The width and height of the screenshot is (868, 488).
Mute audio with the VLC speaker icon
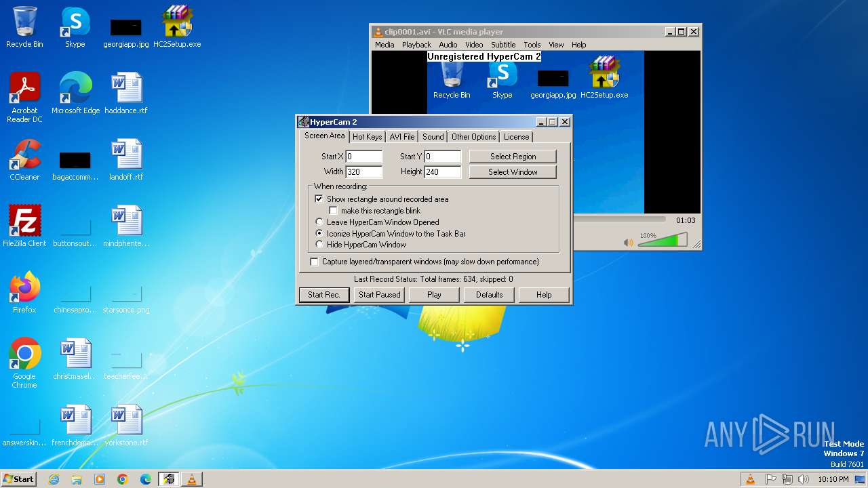pyautogui.click(x=629, y=242)
